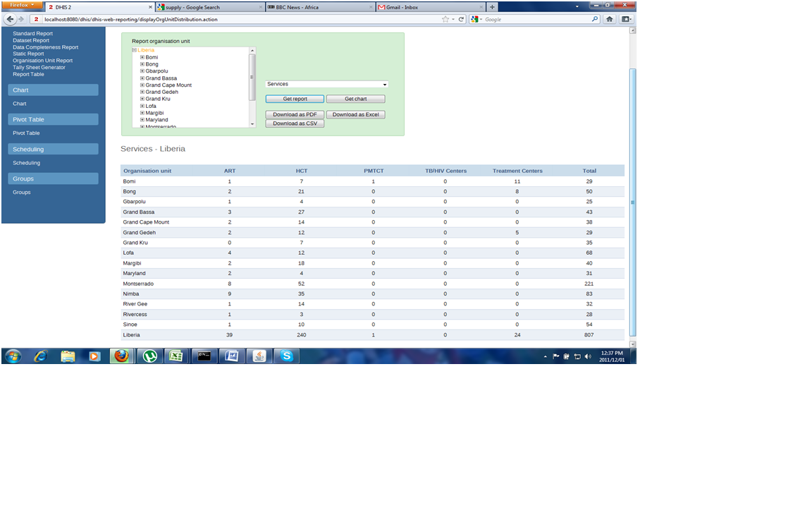Reload the page using the refresh icon

462,19
